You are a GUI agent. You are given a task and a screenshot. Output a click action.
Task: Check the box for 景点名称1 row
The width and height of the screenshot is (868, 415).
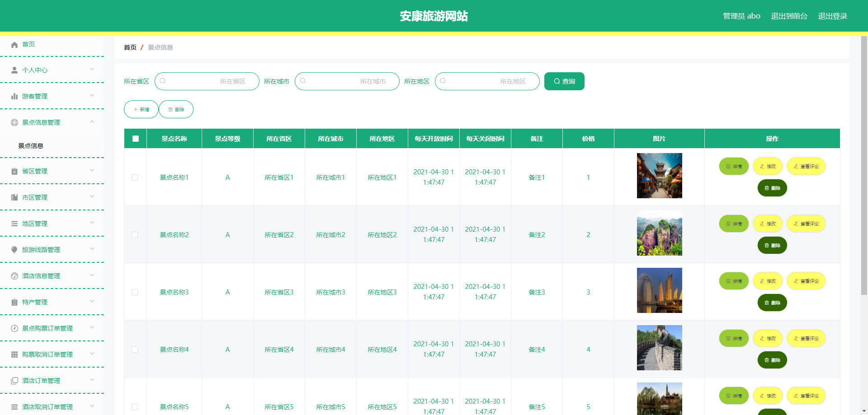(x=135, y=177)
